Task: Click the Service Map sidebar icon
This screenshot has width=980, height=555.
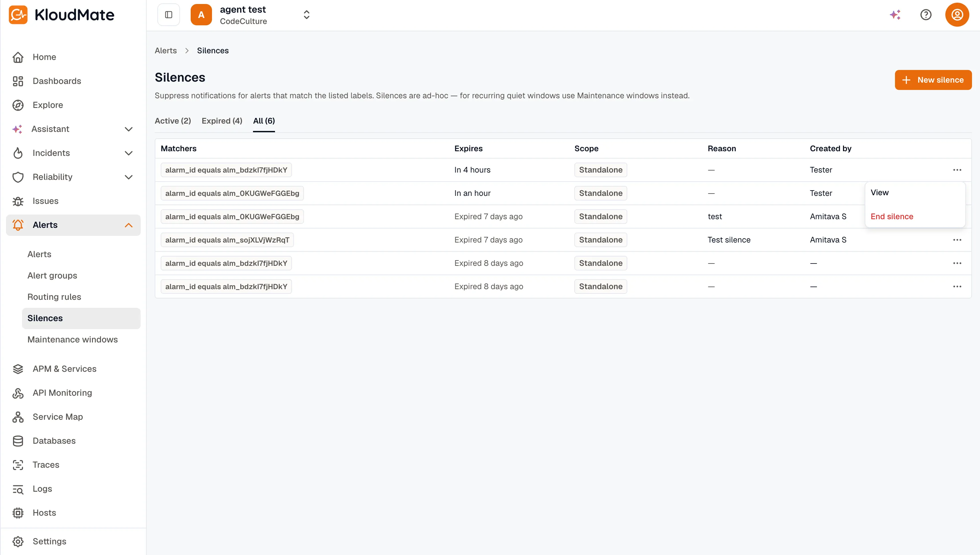Action: [x=18, y=417]
